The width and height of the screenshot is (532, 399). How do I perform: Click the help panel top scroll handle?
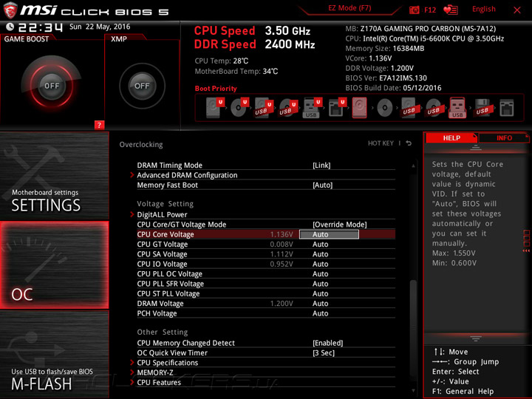click(x=476, y=148)
